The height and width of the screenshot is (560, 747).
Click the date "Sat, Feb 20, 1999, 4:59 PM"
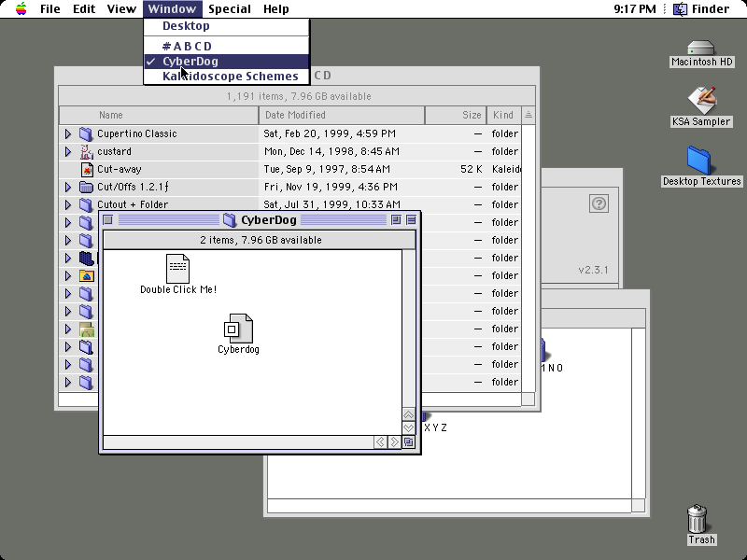click(330, 133)
